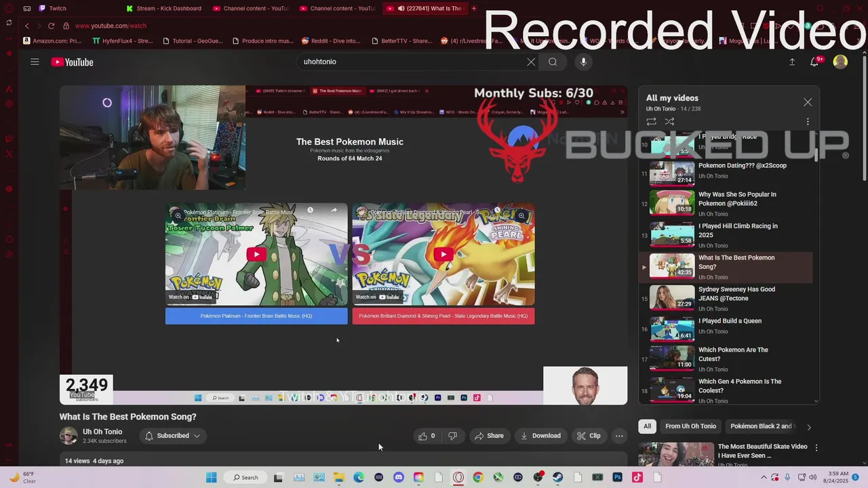Run search with the magnifier button
The width and height of the screenshot is (868, 488).
pyautogui.click(x=553, y=62)
